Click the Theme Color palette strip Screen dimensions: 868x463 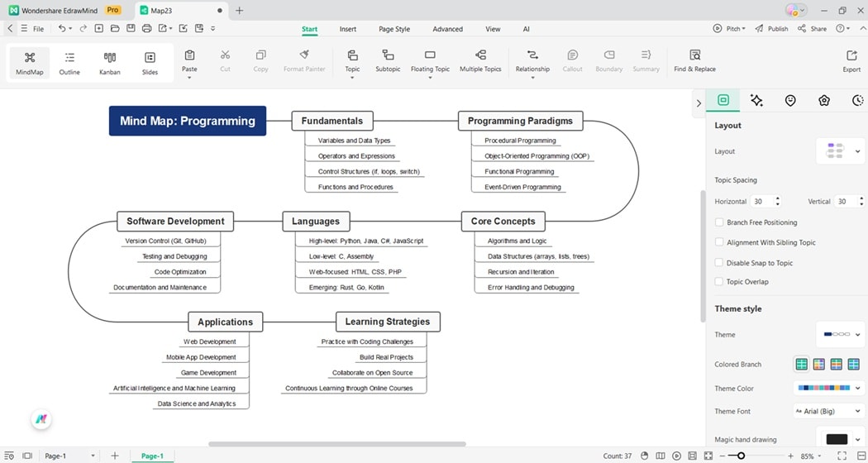click(x=823, y=389)
